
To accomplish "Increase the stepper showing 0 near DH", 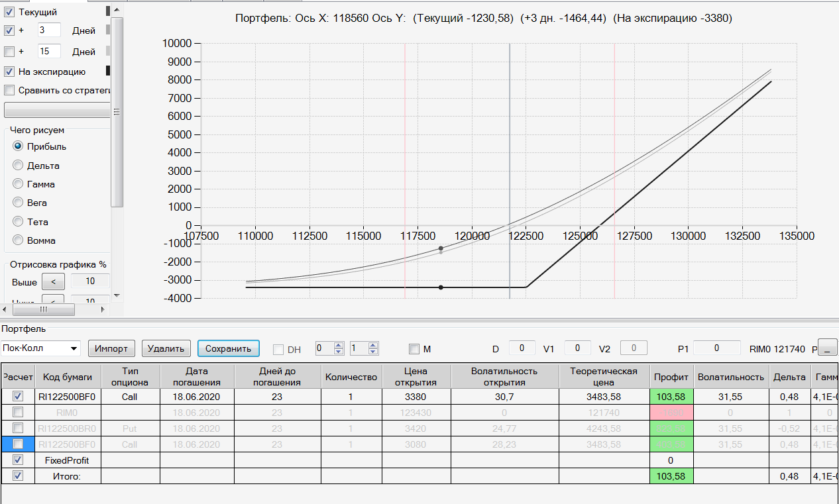I will (x=339, y=345).
